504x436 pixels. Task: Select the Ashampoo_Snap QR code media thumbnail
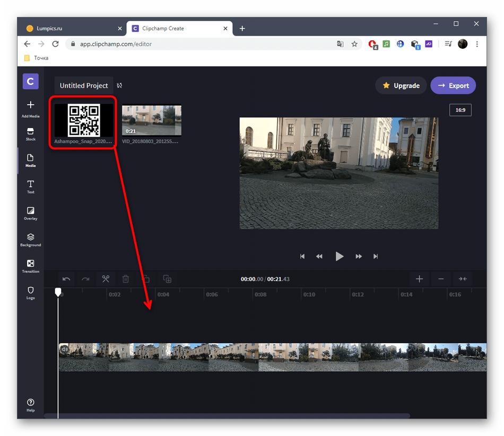click(x=84, y=121)
